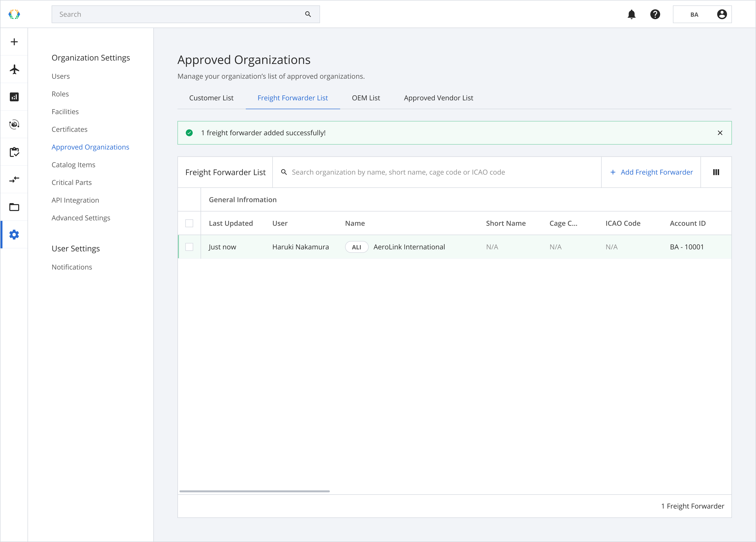The image size is (756, 542).
Task: Click the magnifier icon in the top search bar
Action: tap(308, 14)
